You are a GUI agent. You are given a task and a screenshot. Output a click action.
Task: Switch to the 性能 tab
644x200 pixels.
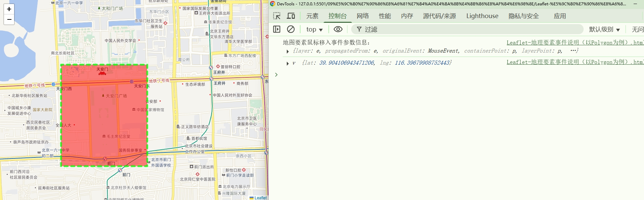pos(385,16)
